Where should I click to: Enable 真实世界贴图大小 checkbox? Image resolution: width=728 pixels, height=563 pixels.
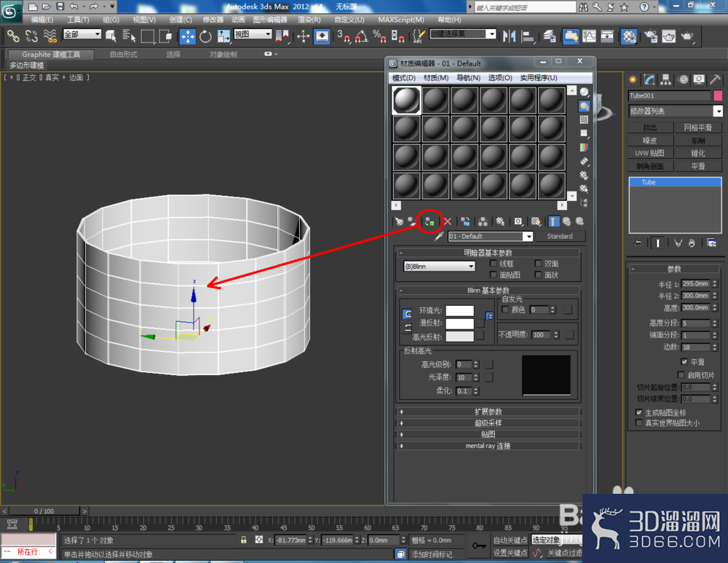(639, 422)
